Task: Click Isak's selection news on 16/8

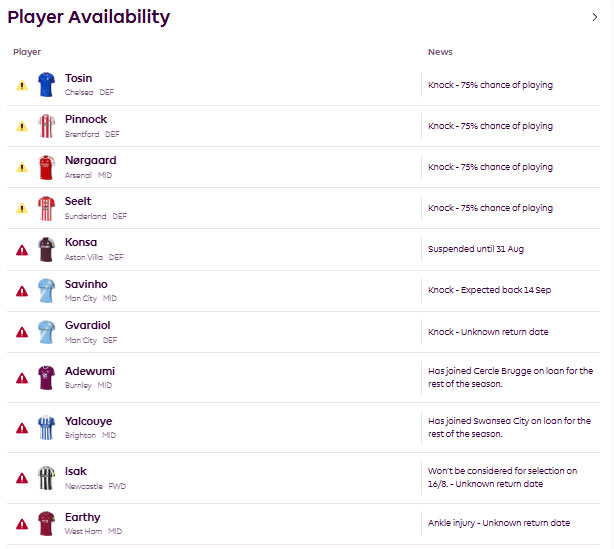Action: click(502, 477)
